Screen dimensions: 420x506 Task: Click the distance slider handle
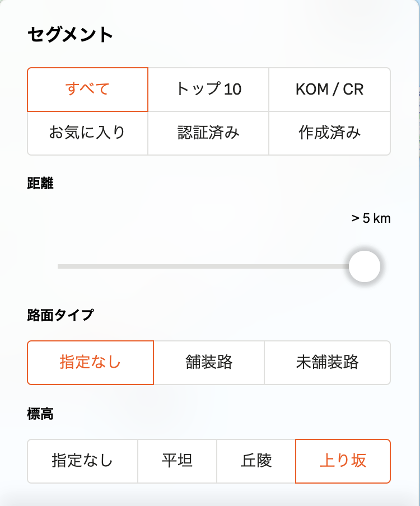pyautogui.click(x=365, y=266)
